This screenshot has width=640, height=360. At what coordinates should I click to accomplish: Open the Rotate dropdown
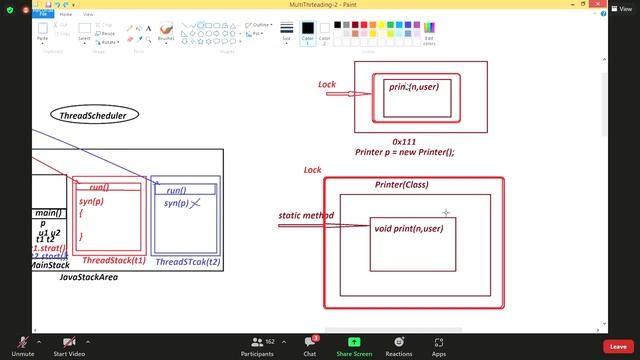[x=107, y=42]
